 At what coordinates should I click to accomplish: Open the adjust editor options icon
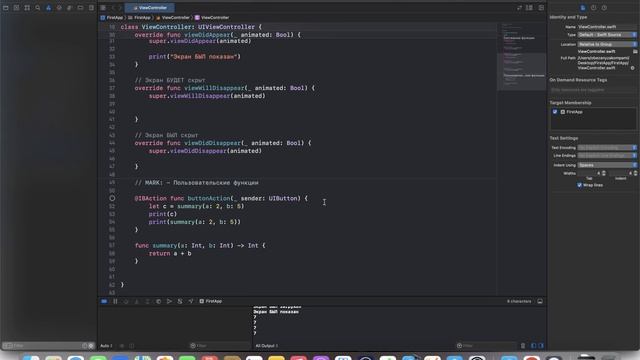529,8
